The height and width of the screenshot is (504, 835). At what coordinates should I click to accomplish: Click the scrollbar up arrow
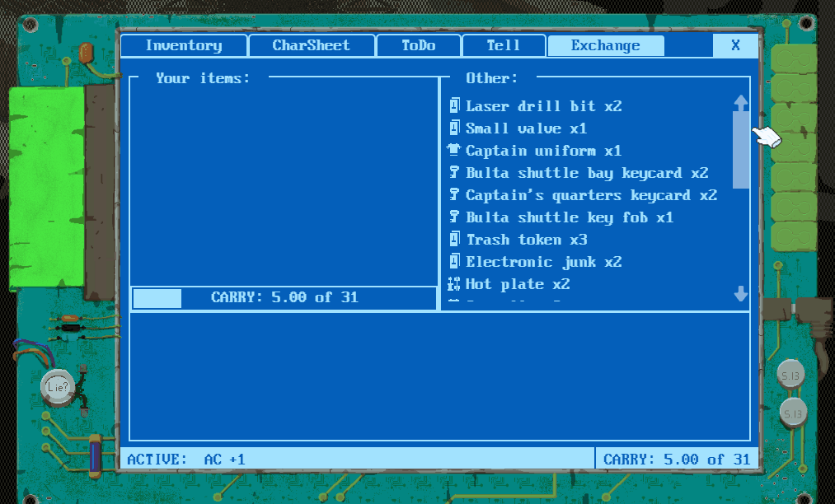(740, 102)
